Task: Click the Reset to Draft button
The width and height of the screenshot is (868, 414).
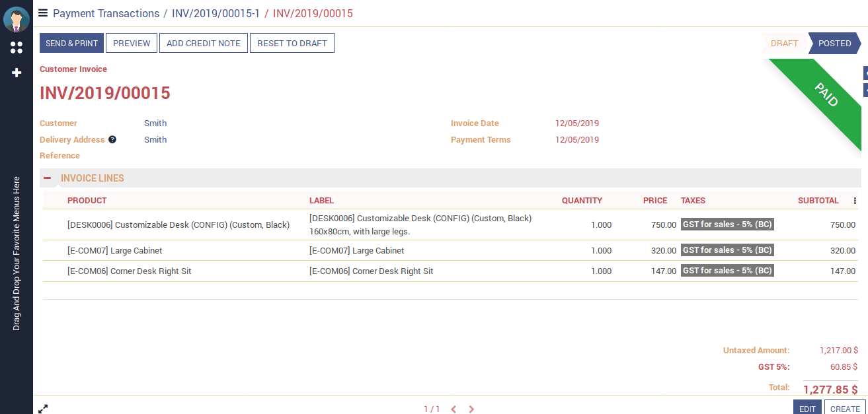Action: (x=292, y=44)
